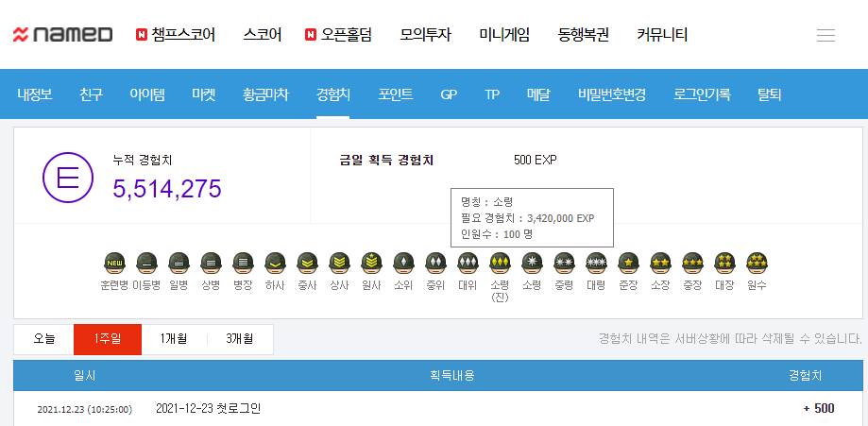This screenshot has width=868, height=426.
Task: Switch to the 오늘 period filter
Action: pos(43,339)
